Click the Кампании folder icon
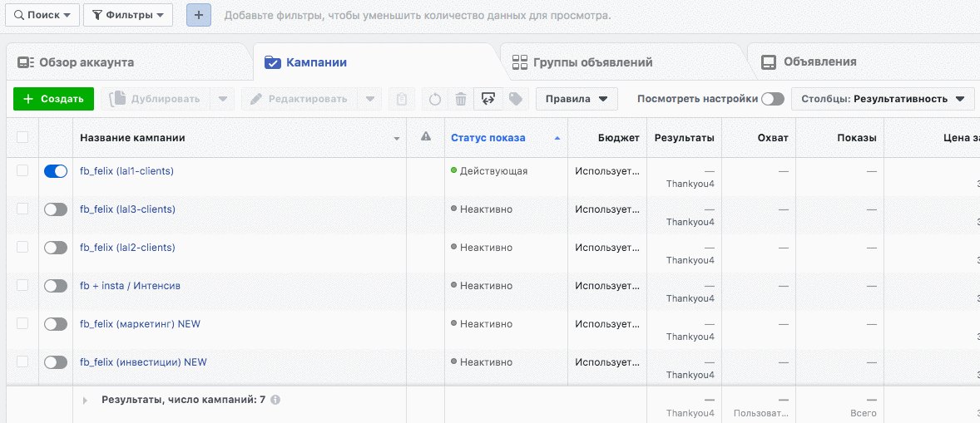The width and height of the screenshot is (980, 423). click(273, 61)
